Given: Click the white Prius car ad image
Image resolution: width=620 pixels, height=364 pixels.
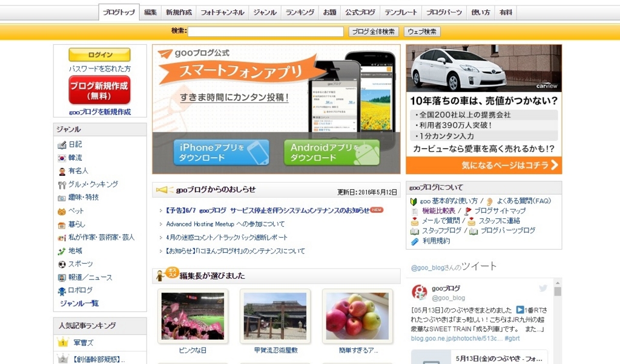Looking at the screenshot, I should tap(484, 68).
